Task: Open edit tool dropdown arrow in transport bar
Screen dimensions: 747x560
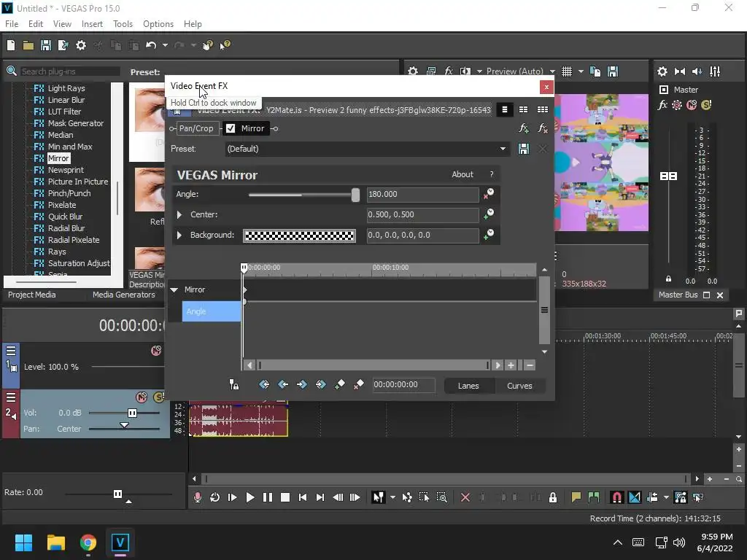Action: pos(392,497)
